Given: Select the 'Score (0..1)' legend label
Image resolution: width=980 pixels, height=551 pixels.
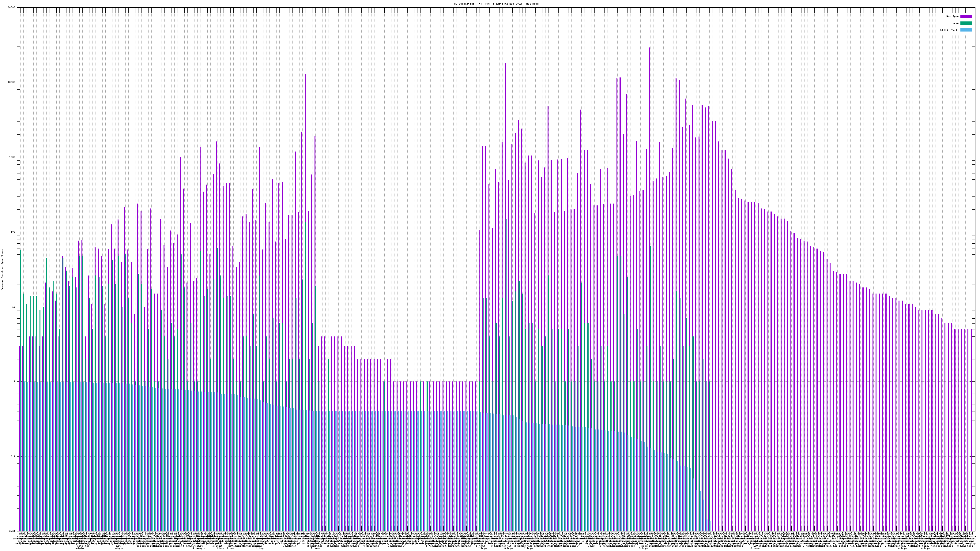Looking at the screenshot, I should click(x=949, y=30).
